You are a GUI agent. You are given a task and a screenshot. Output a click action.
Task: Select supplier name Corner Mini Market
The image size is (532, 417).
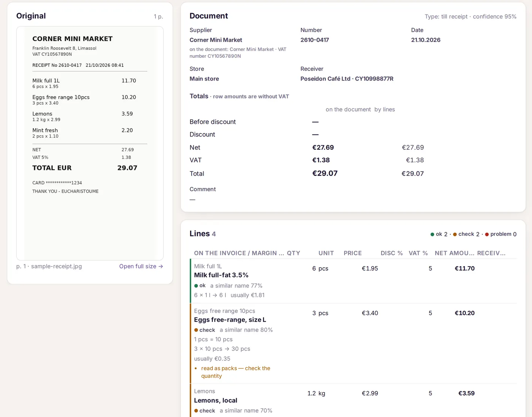pos(216,40)
